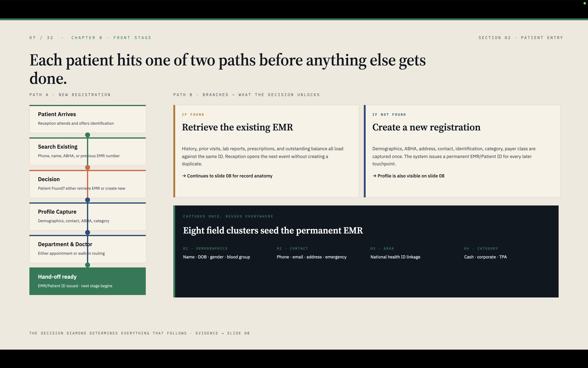Click the IF FOUND label
Image resolution: width=588 pixels, height=368 pixels.
(x=193, y=114)
